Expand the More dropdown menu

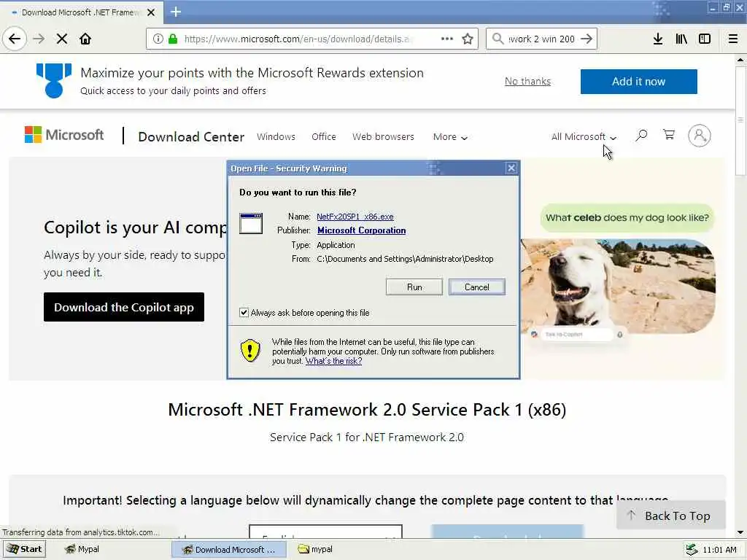450,137
